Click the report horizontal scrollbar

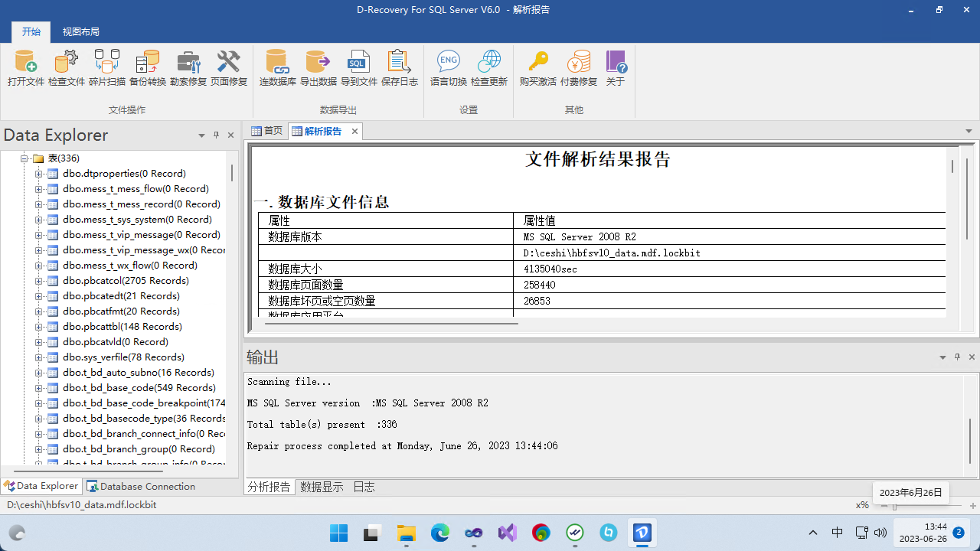(391, 323)
